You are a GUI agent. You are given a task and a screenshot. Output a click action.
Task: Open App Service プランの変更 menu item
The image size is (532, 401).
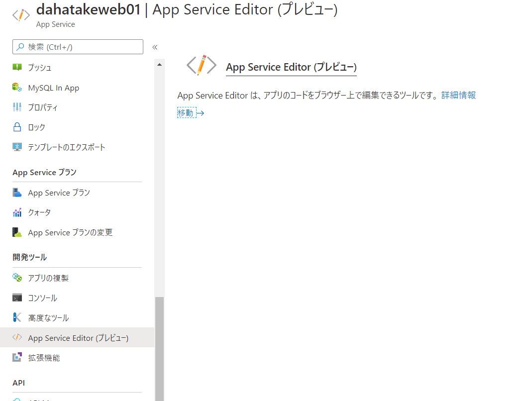coord(77,232)
